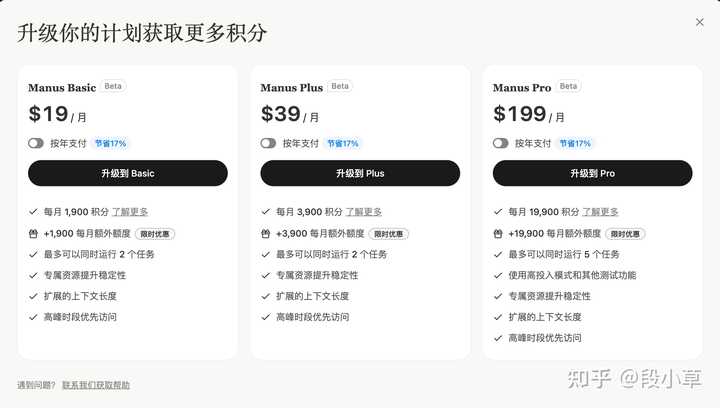Click 联系我们获取帮助 help link
The width and height of the screenshot is (720, 408).
point(96,385)
